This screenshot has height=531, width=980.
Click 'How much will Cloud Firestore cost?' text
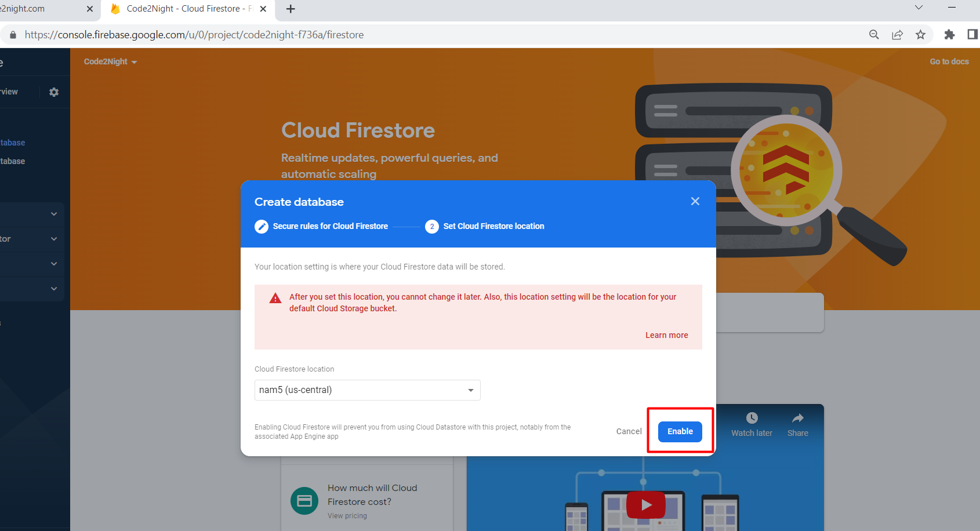(x=372, y=495)
